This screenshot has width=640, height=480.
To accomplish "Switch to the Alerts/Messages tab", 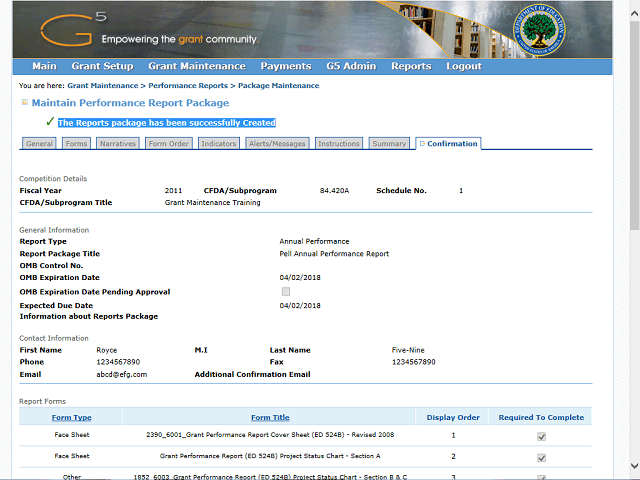I will pos(277,144).
